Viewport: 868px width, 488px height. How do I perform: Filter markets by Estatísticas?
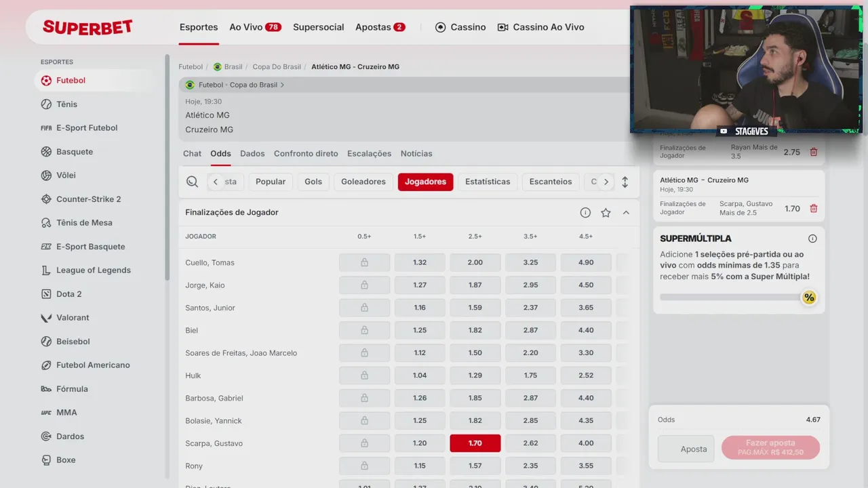tap(488, 182)
